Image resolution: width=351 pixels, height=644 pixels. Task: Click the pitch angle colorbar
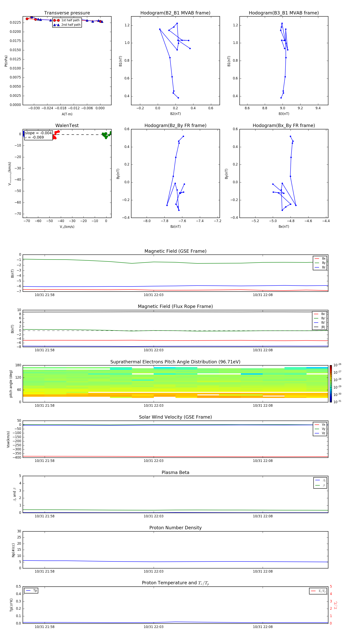point(331,384)
